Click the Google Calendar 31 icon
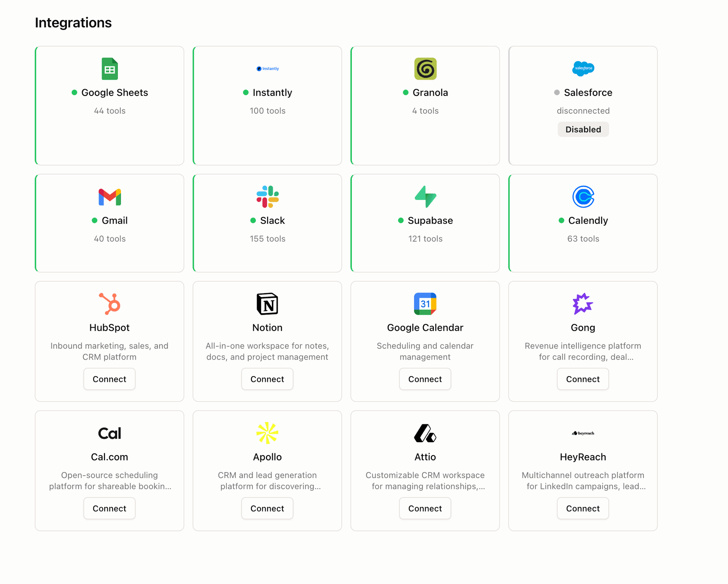Image resolution: width=728 pixels, height=584 pixels. pos(425,304)
